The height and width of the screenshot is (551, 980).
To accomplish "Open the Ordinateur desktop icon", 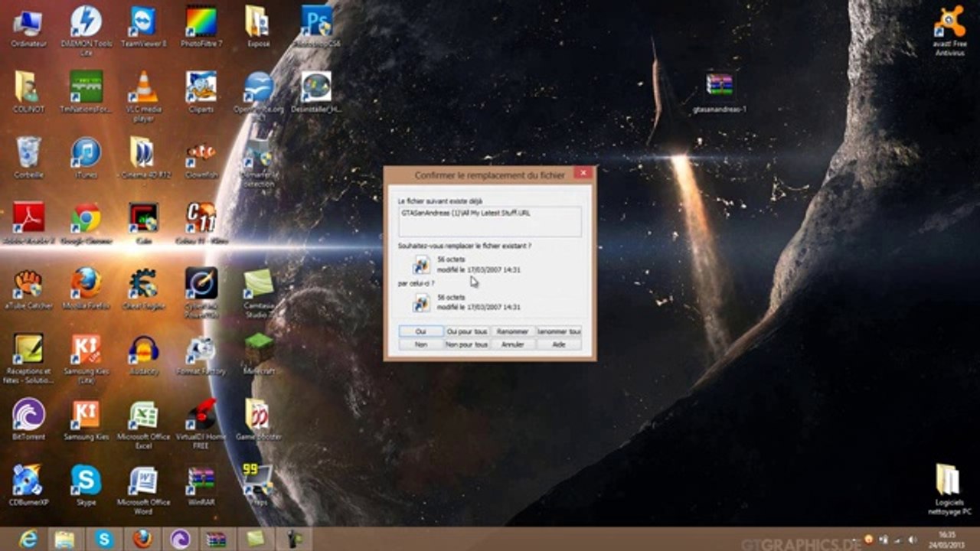I will point(28,27).
